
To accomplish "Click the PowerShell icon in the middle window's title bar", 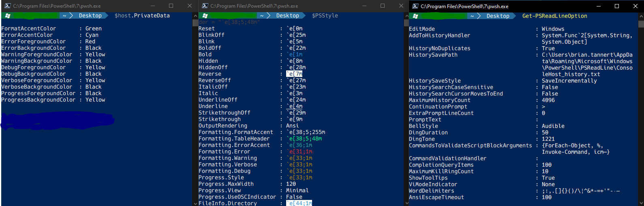I will click(x=205, y=6).
